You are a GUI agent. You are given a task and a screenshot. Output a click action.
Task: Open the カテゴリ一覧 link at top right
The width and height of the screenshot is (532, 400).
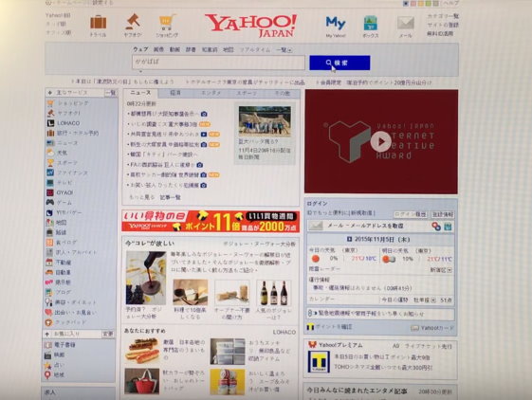coord(443,16)
